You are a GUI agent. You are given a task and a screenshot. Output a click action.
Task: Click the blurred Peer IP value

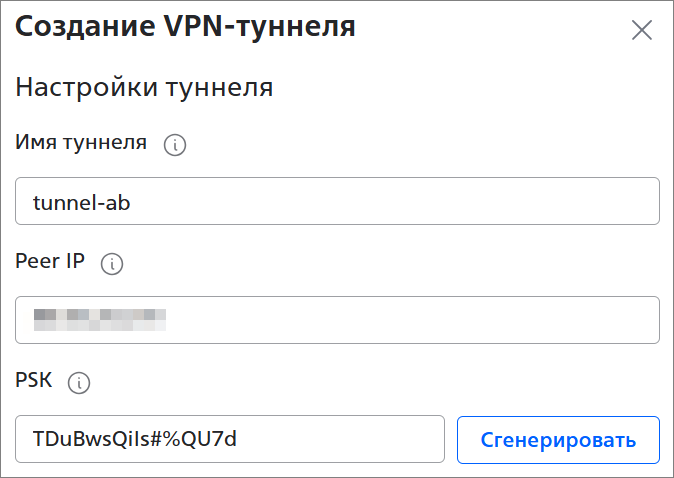99,320
